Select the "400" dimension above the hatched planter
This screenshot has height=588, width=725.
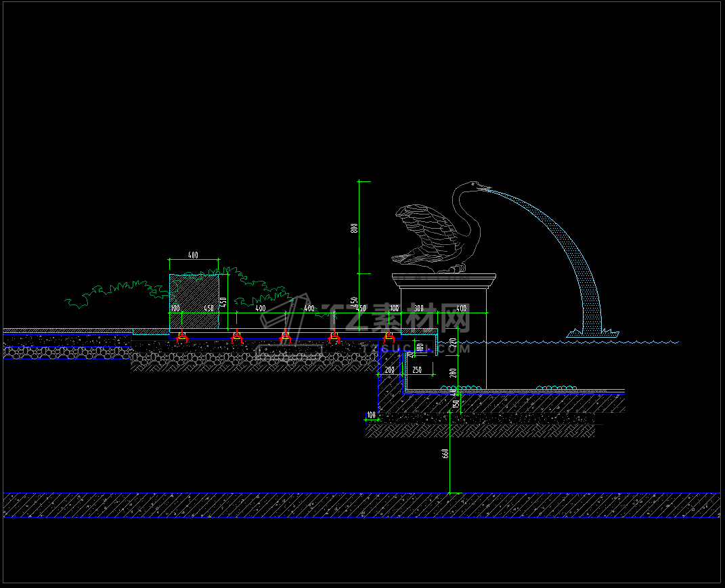194,255
